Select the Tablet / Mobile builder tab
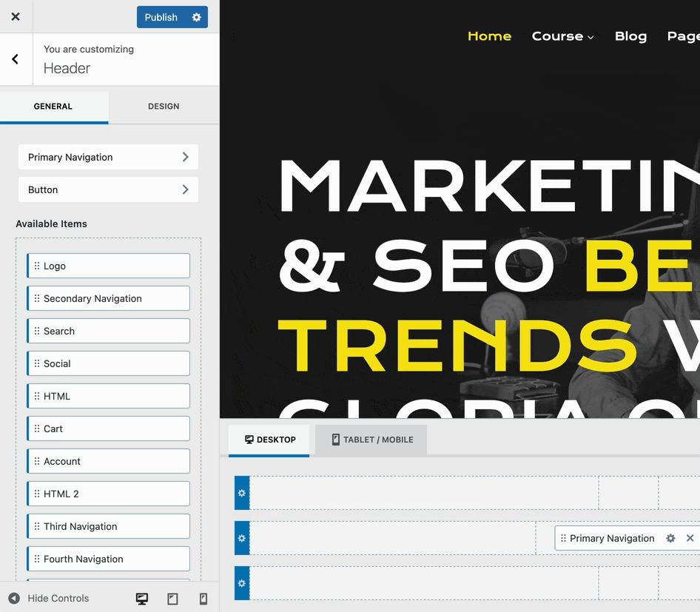This screenshot has width=700, height=612. point(371,440)
